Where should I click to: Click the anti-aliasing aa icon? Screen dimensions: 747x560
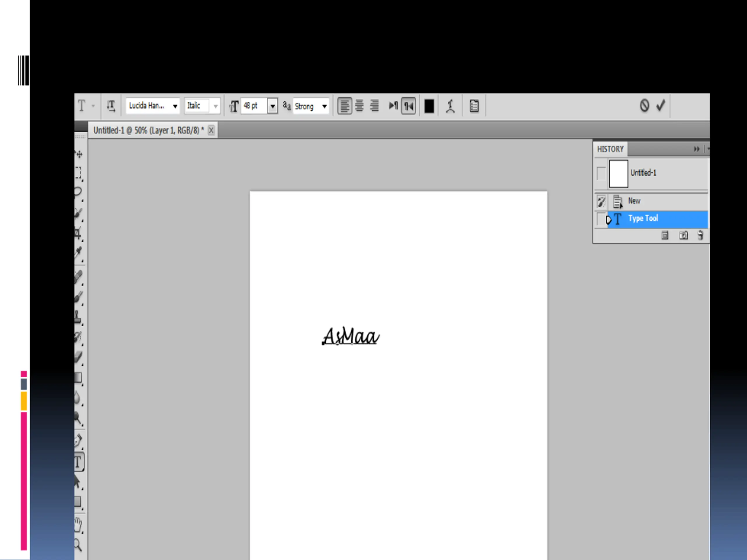[x=286, y=106]
